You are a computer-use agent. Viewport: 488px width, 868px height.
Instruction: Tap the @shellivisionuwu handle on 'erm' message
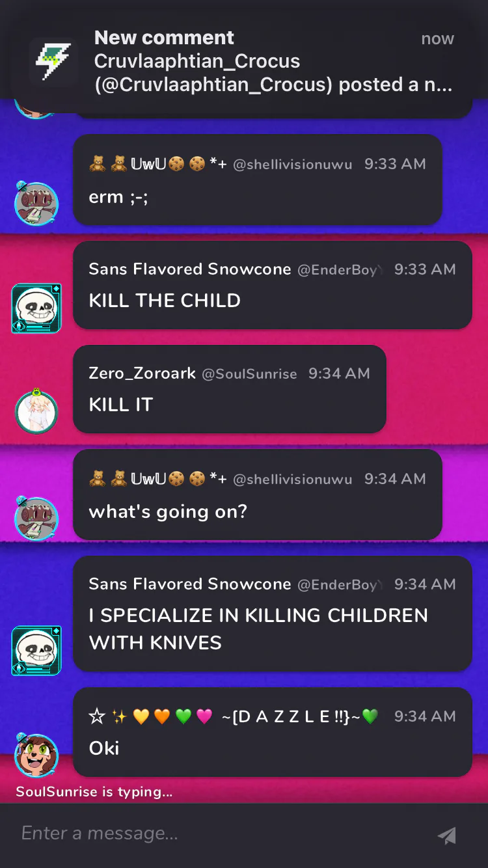pyautogui.click(x=292, y=165)
